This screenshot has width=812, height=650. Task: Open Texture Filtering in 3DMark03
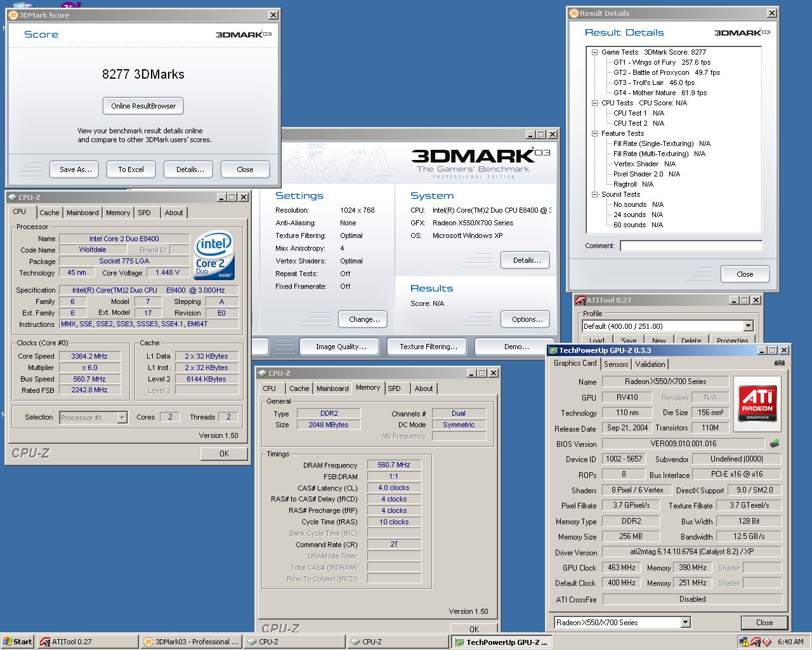coord(428,347)
